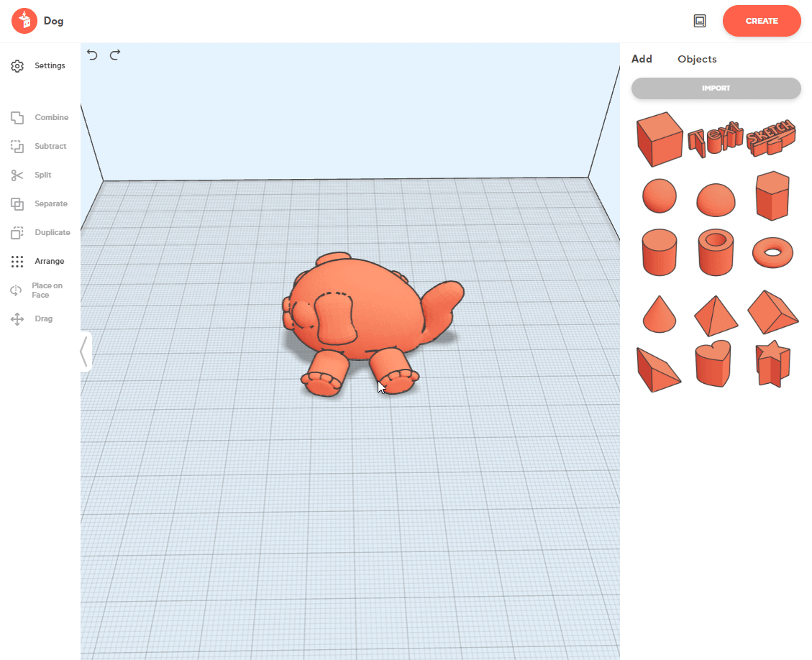Switch to the Add tab
This screenshot has width=812, height=660.
(x=642, y=59)
